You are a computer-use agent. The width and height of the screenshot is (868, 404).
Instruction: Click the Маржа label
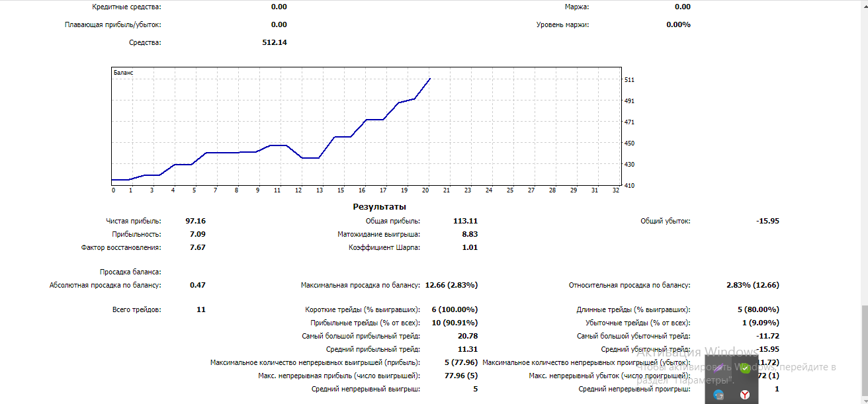576,7
